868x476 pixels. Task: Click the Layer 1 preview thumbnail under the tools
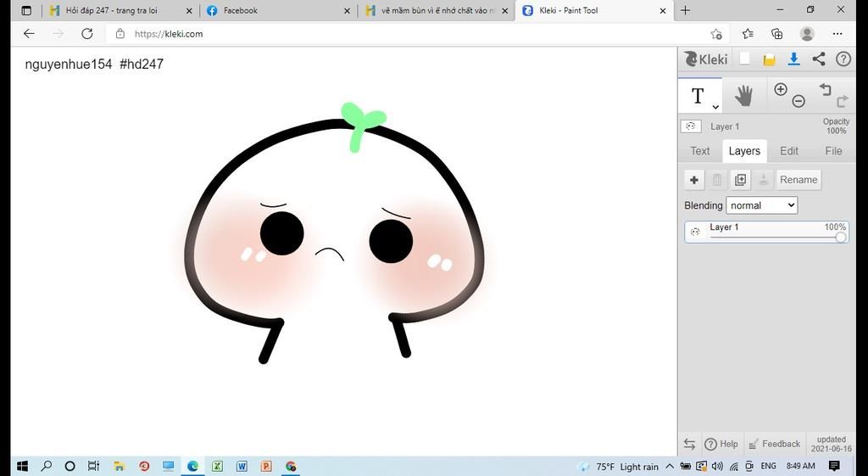coord(691,126)
